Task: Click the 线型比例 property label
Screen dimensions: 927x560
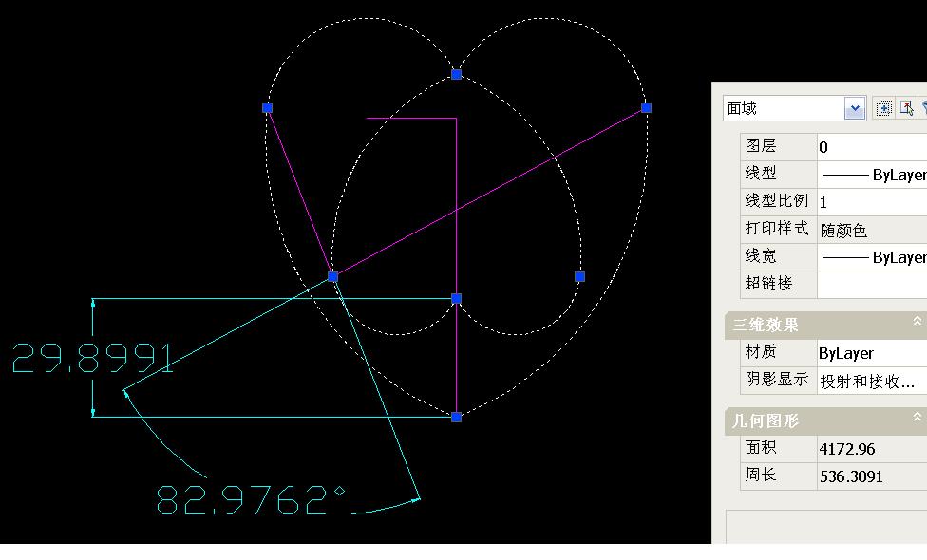Action: coord(776,201)
